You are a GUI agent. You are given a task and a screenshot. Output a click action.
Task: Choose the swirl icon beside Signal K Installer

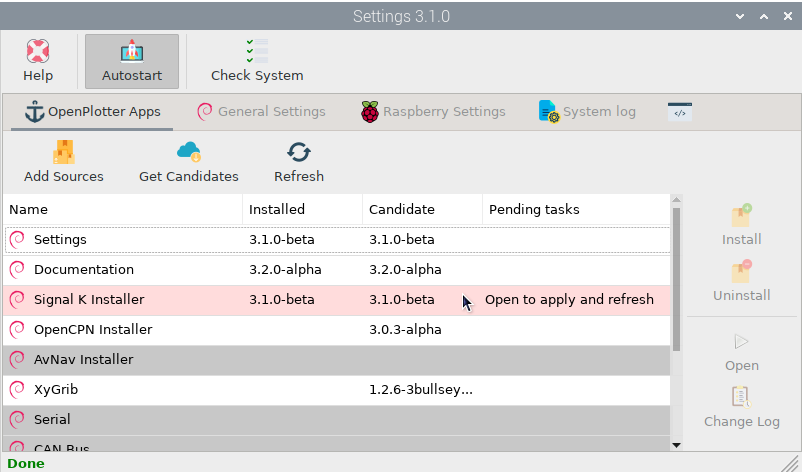(17, 300)
